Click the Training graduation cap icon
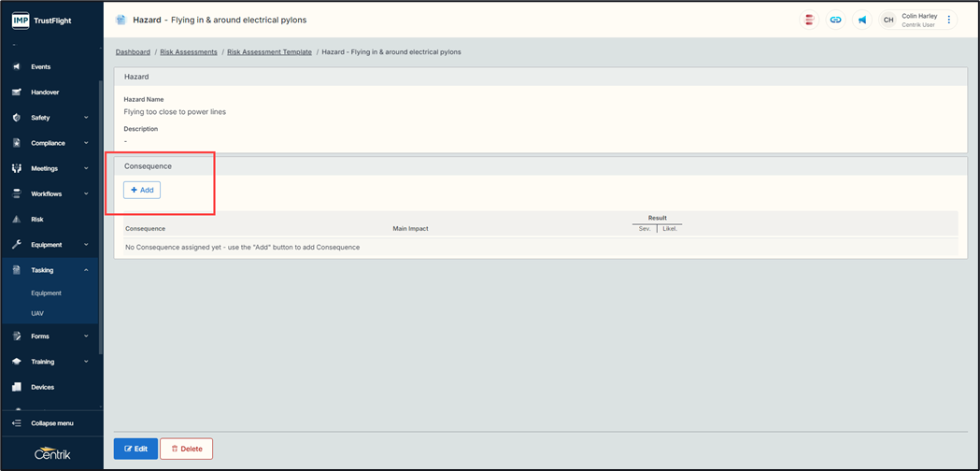The image size is (980, 471). point(16,362)
